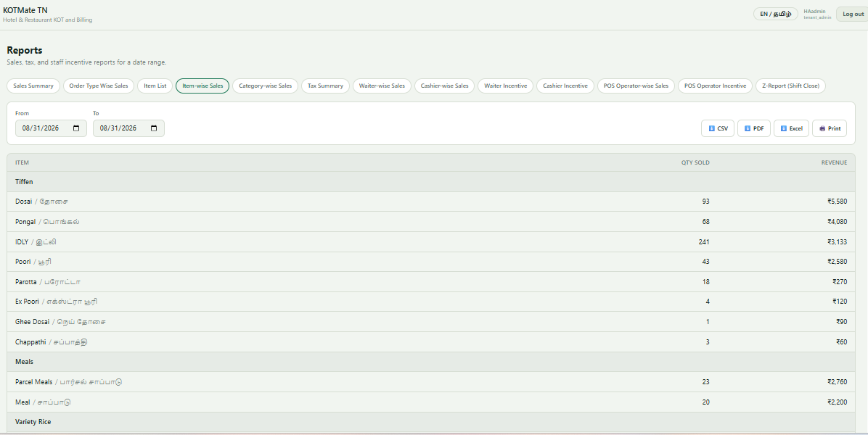The width and height of the screenshot is (868, 435).
Task: Click the QTY SOLD column header
Action: [695, 162]
